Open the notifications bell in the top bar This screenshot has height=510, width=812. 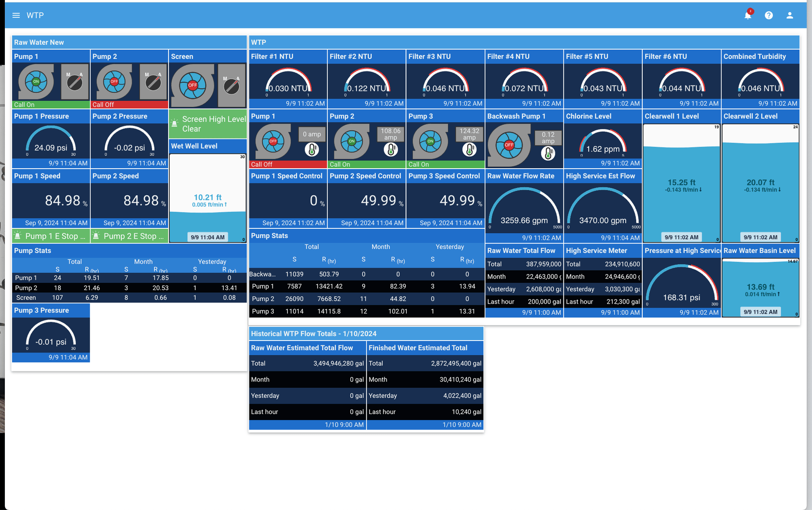click(x=747, y=15)
